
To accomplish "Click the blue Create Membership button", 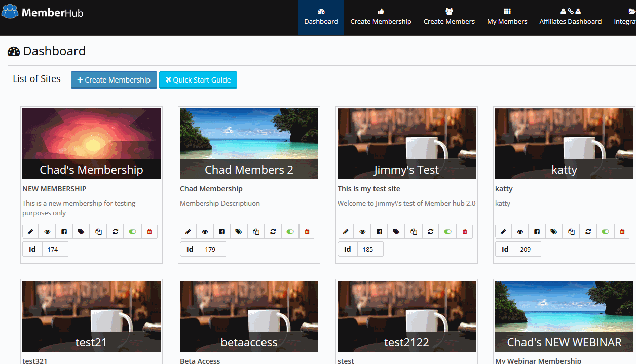I will 114,80.
